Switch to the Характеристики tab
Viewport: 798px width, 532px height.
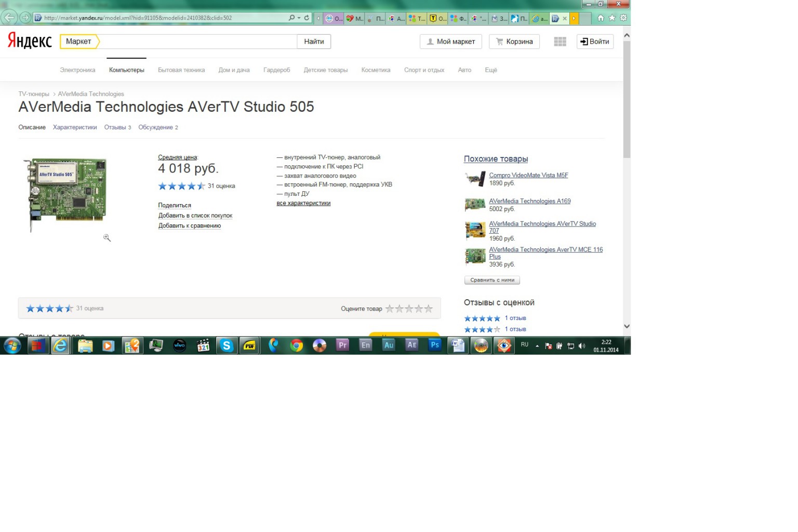[x=75, y=127]
